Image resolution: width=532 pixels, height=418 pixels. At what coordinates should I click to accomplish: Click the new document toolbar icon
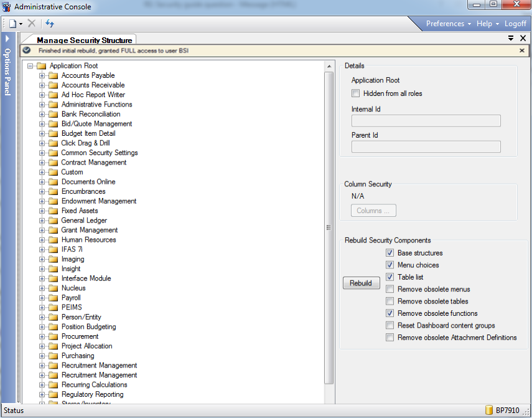pyautogui.click(x=12, y=24)
